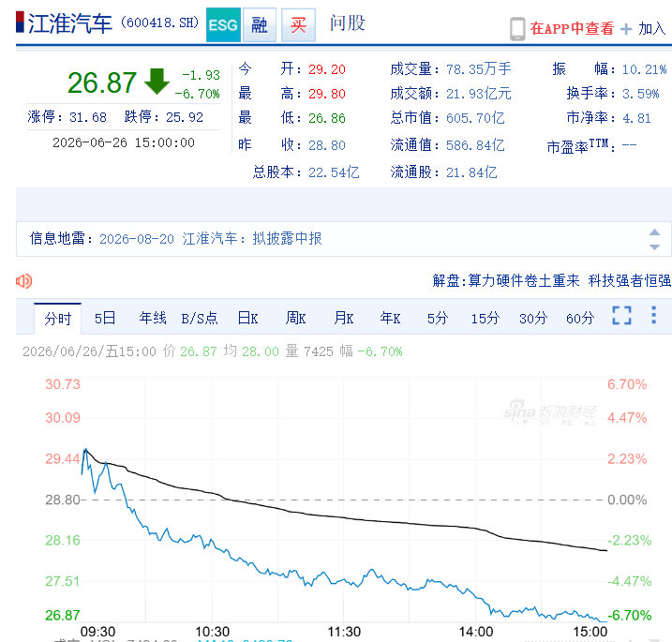
Task: Click the 最高 value 29.80
Action: [x=327, y=94]
